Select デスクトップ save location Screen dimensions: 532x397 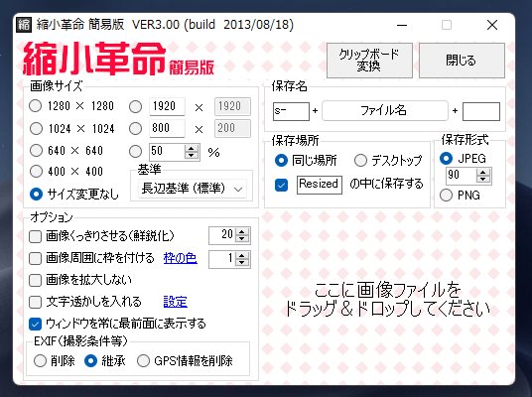(360, 160)
